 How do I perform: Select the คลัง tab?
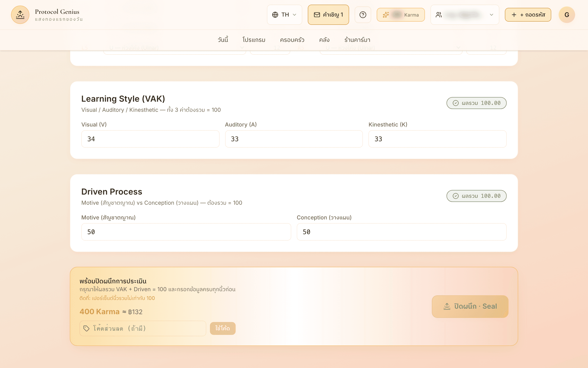click(324, 40)
